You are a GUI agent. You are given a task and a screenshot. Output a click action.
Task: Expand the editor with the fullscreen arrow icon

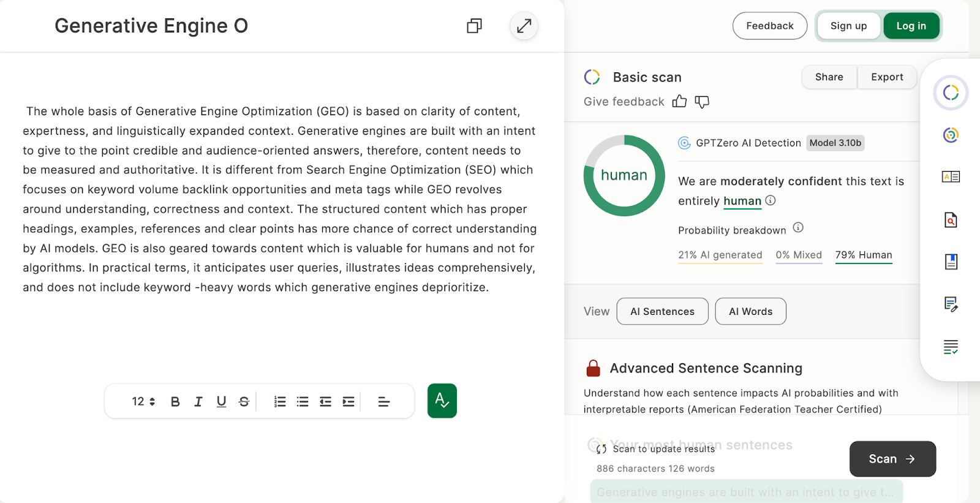(524, 26)
